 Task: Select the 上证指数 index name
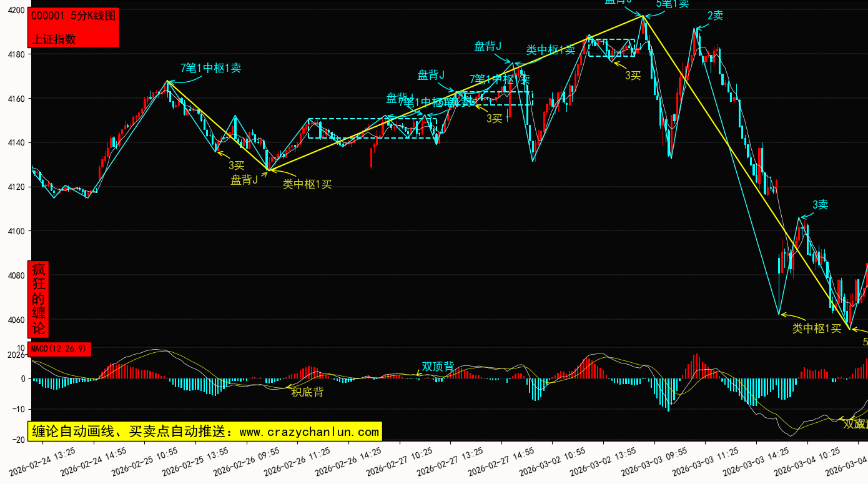(54, 39)
